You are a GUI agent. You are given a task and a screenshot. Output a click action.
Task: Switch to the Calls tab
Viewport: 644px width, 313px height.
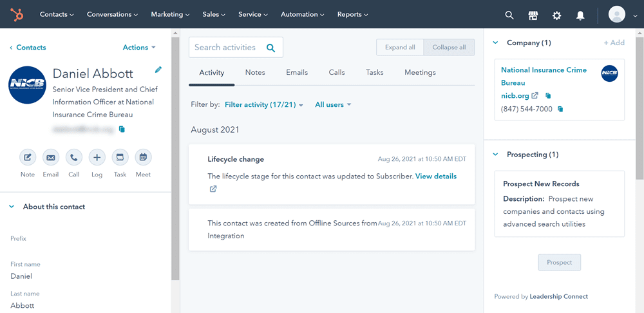click(337, 73)
